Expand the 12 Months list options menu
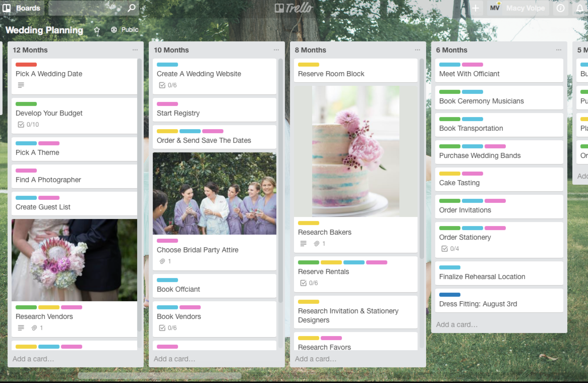 [x=135, y=50]
